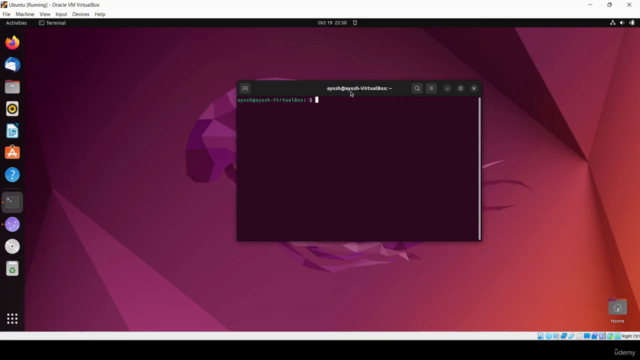
Task: Restore down the VirtualBox window
Action: click(x=609, y=5)
